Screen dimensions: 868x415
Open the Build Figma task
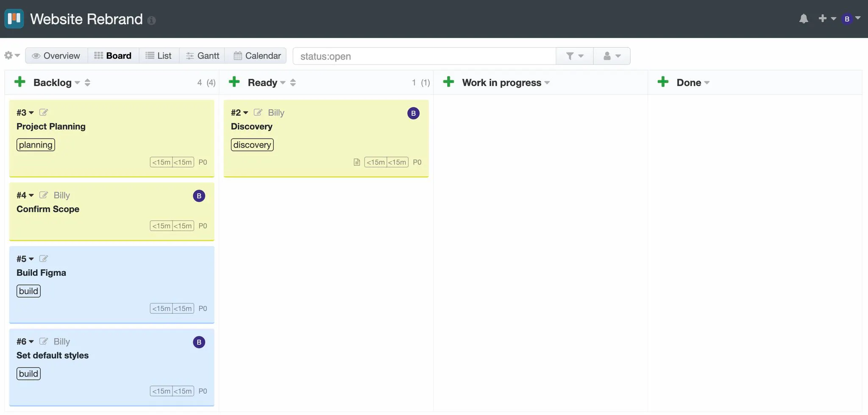click(x=41, y=273)
